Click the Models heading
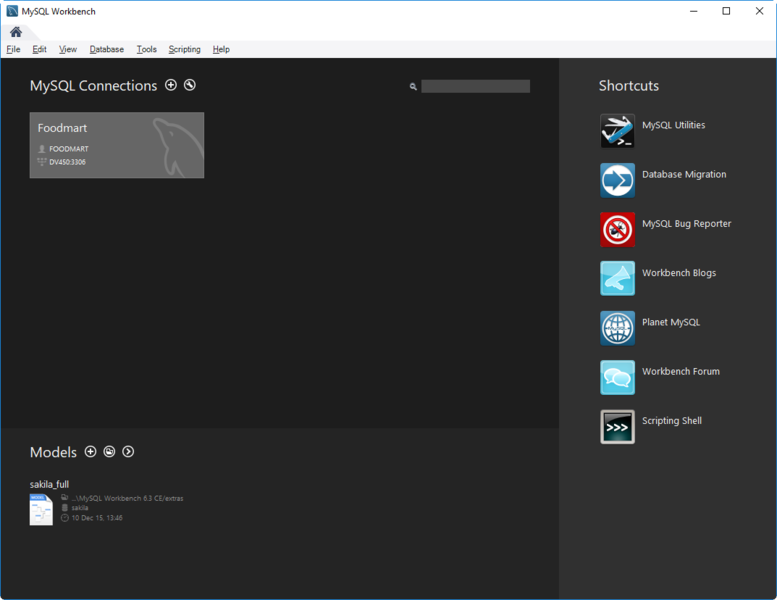The height and width of the screenshot is (600, 777). click(x=53, y=452)
